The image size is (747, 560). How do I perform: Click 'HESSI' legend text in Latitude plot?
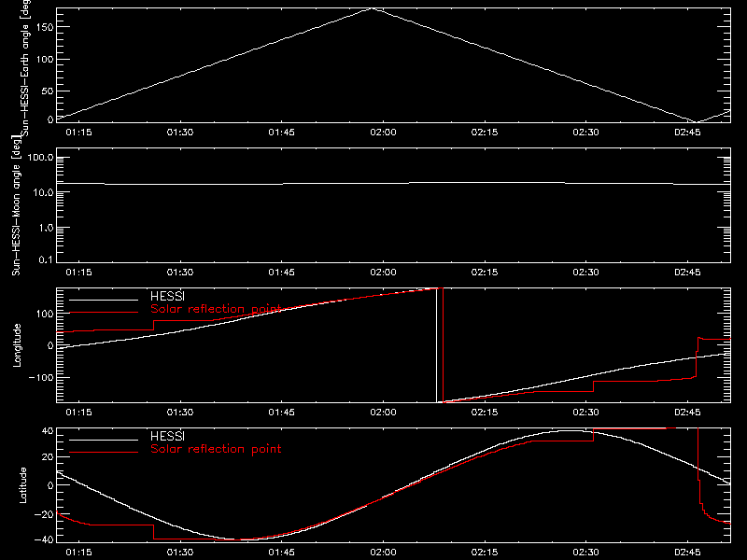point(168,436)
